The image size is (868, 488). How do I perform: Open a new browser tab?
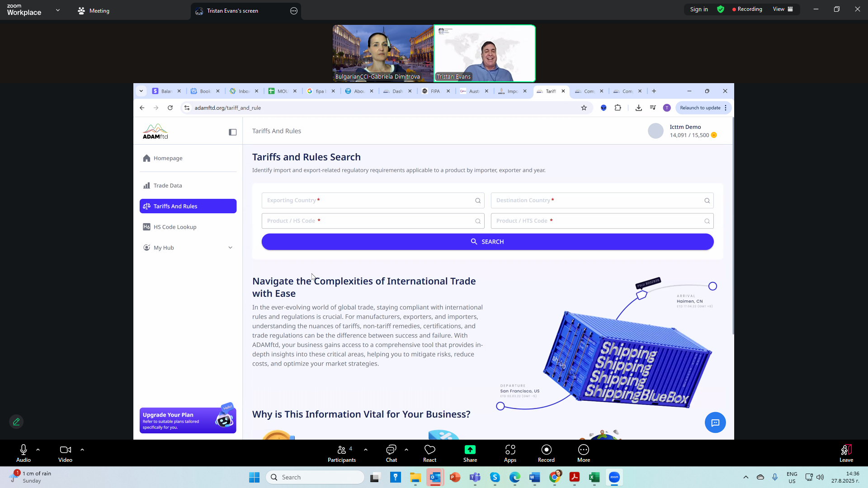pos(654,91)
